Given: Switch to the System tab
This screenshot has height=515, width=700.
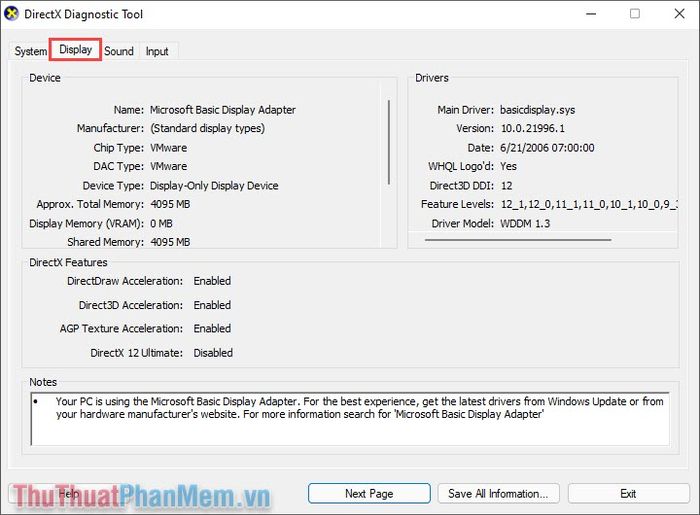Looking at the screenshot, I should click(x=30, y=51).
